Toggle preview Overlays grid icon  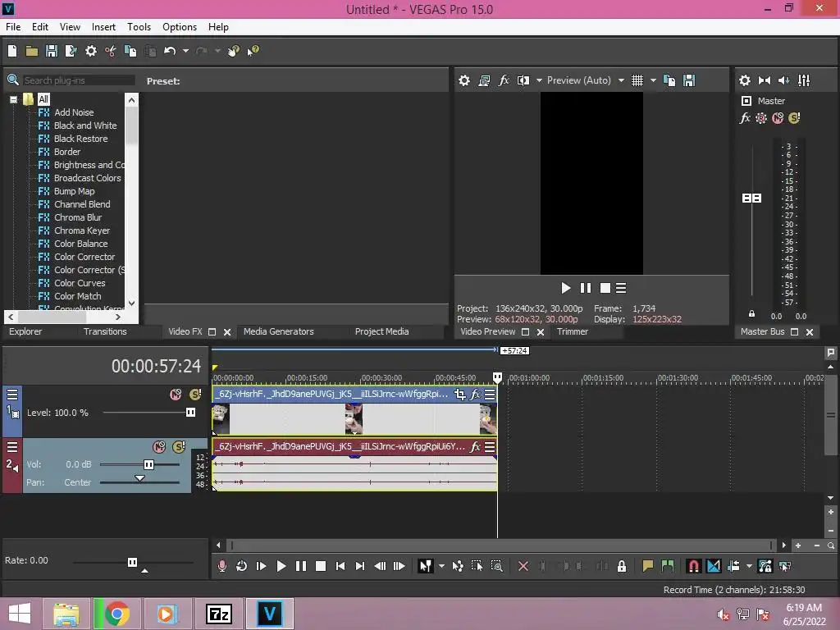[637, 80]
